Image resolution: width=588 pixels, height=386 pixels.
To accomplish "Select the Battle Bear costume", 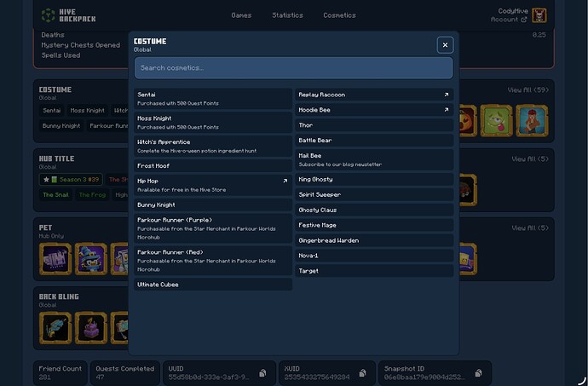I will click(x=374, y=141).
